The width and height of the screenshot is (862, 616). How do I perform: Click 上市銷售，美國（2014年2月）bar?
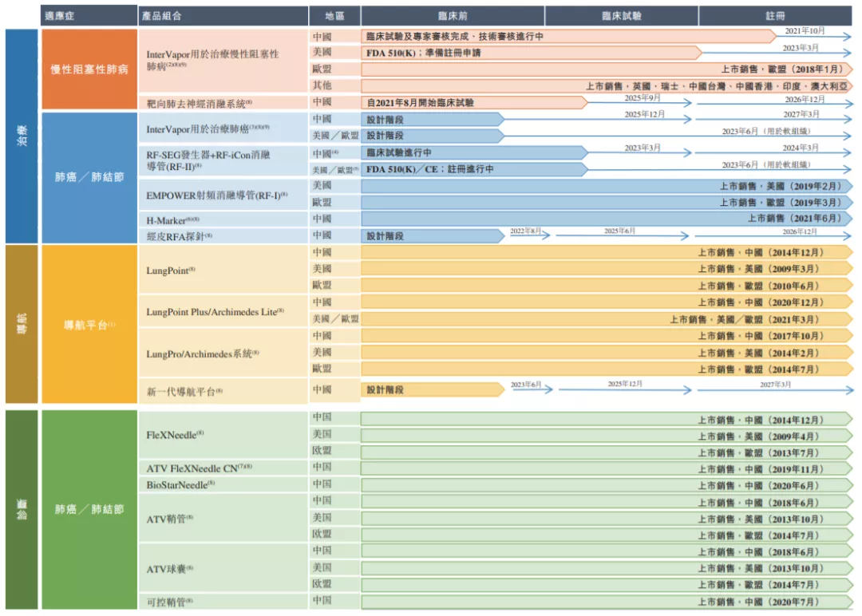[x=607, y=352]
